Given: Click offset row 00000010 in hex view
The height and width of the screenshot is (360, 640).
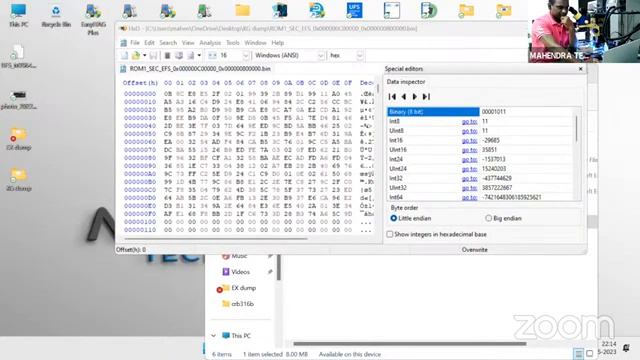Looking at the screenshot, I should [x=140, y=102].
